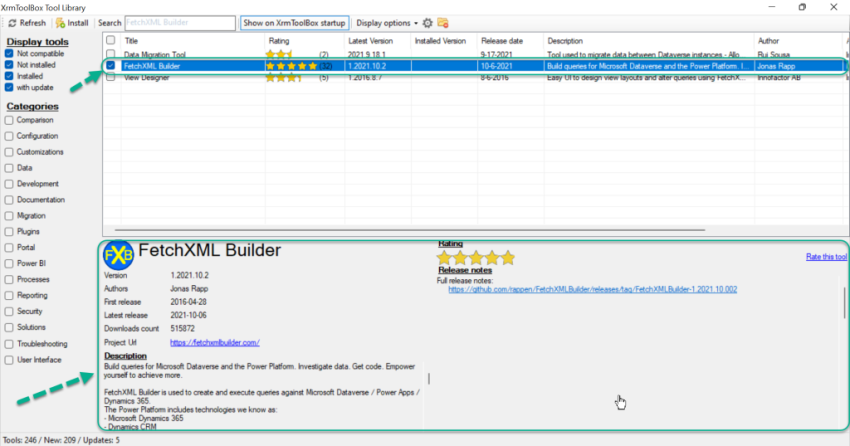Check the Troubleshooting category checkbox
Image resolution: width=850 pixels, height=446 pixels.
9,344
